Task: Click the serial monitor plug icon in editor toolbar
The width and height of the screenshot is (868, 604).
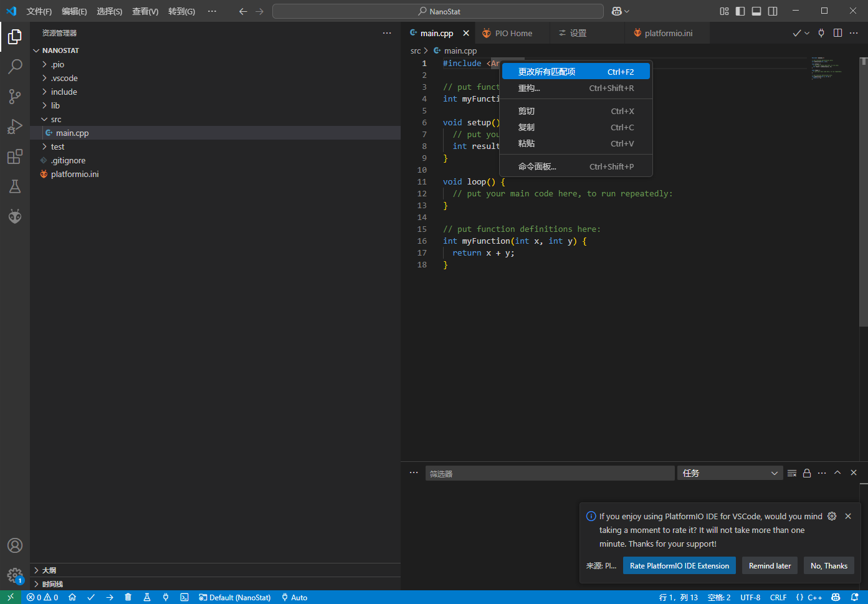Action: pos(821,33)
